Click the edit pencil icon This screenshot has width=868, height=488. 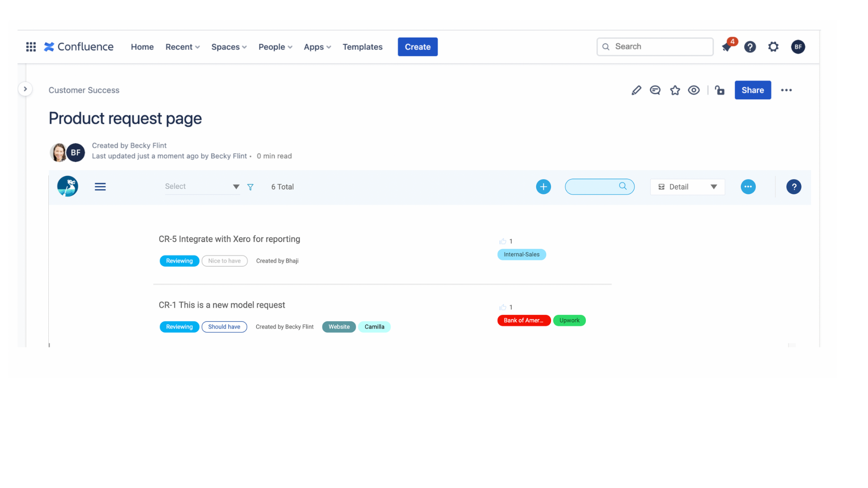636,90
